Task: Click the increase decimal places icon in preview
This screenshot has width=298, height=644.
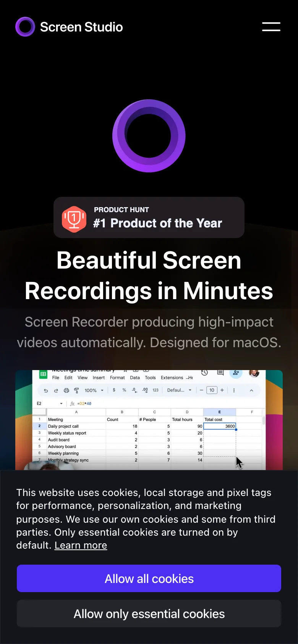Action: (145, 390)
